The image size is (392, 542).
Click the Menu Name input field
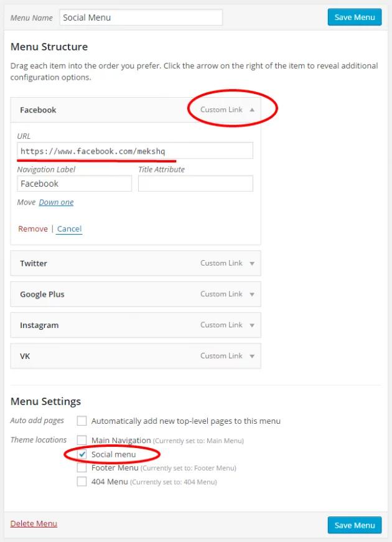(x=140, y=17)
